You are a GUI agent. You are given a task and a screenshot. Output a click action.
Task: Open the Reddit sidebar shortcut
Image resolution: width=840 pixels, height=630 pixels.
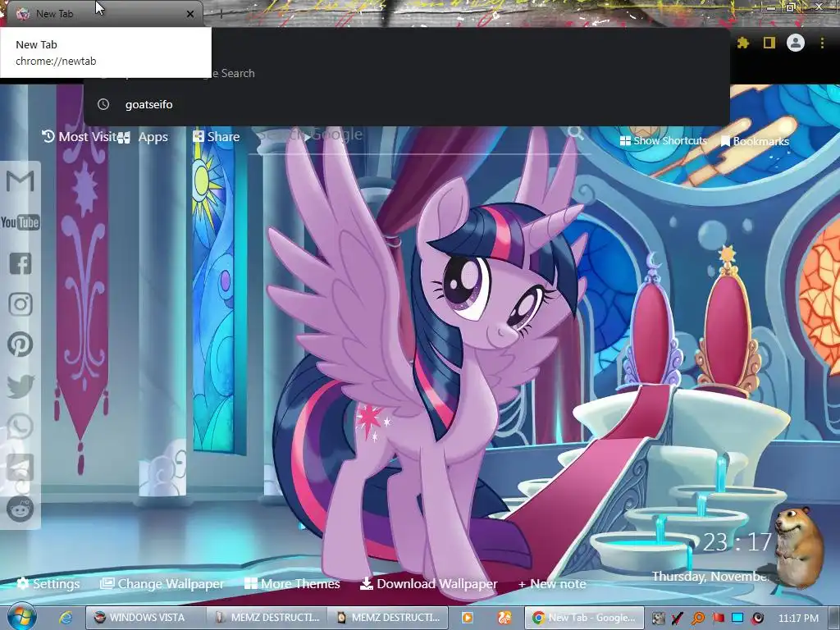pyautogui.click(x=21, y=509)
